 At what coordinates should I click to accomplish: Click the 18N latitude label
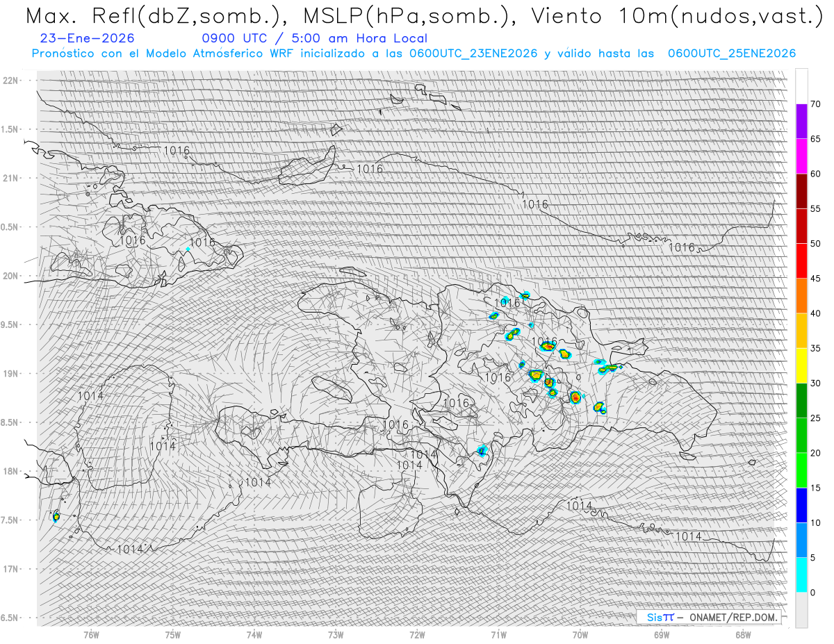point(12,472)
